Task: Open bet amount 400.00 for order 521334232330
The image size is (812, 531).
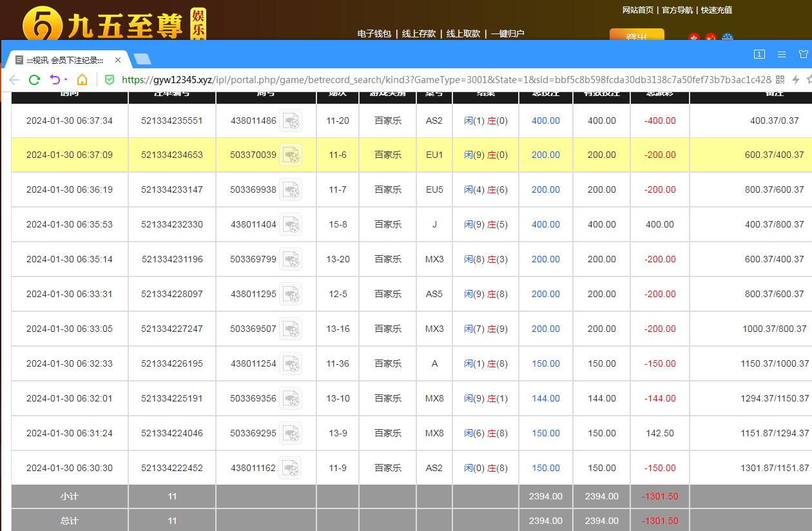Action: coord(546,225)
